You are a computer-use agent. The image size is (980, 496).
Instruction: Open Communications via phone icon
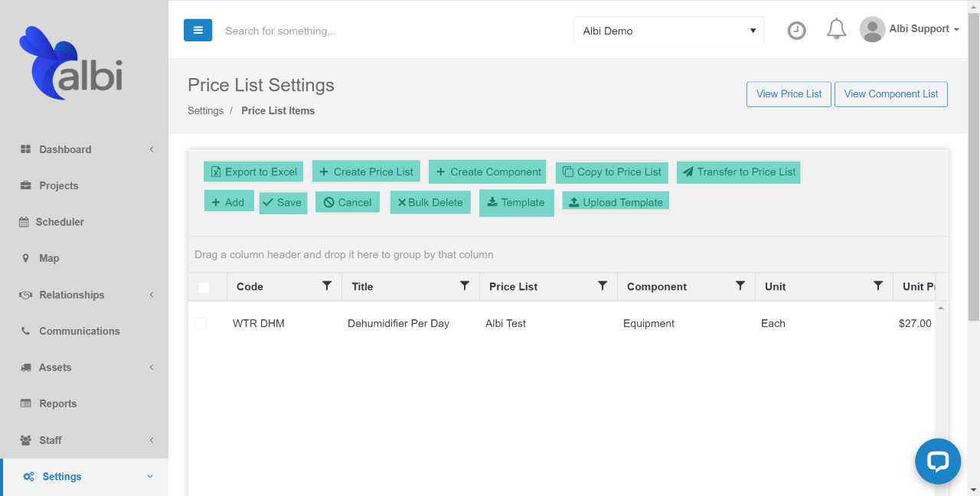pyautogui.click(x=27, y=331)
